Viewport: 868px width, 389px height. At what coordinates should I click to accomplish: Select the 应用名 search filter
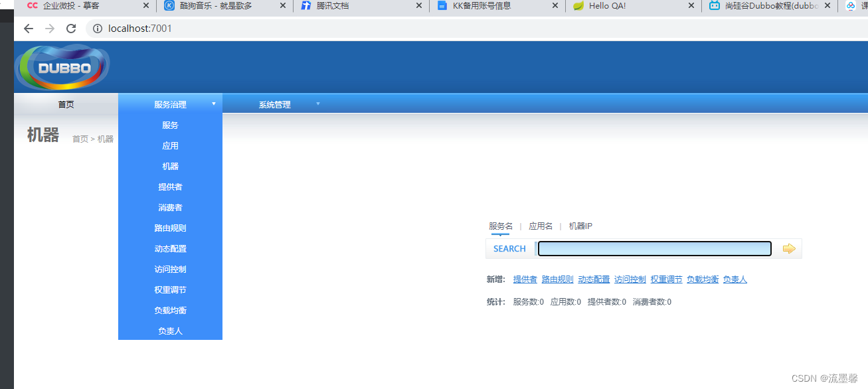point(540,226)
